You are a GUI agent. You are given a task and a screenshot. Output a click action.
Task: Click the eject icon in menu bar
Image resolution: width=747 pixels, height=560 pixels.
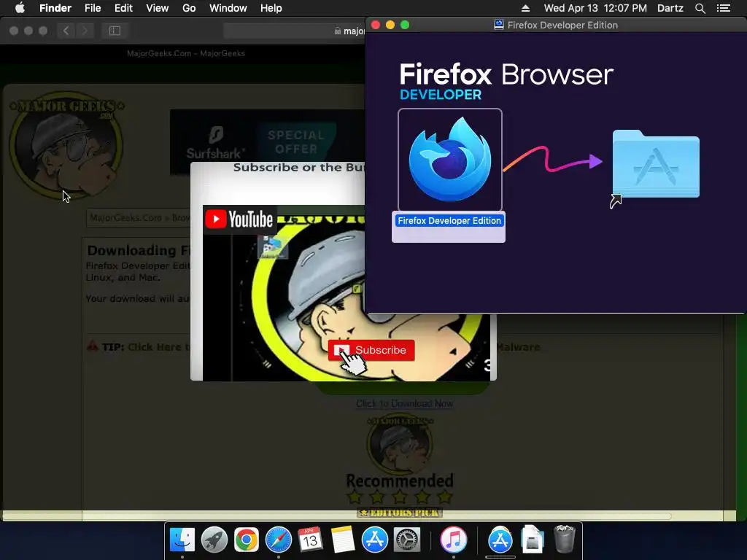(x=525, y=8)
